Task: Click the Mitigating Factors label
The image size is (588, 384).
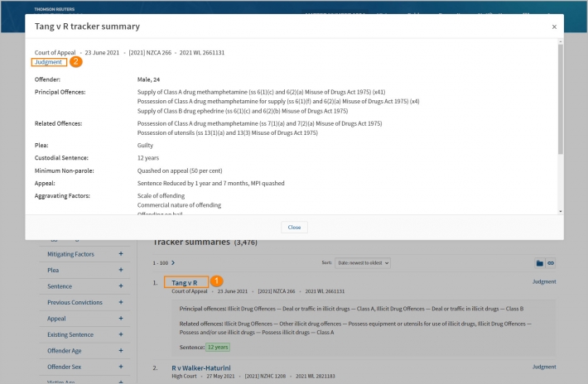Action: (70, 254)
